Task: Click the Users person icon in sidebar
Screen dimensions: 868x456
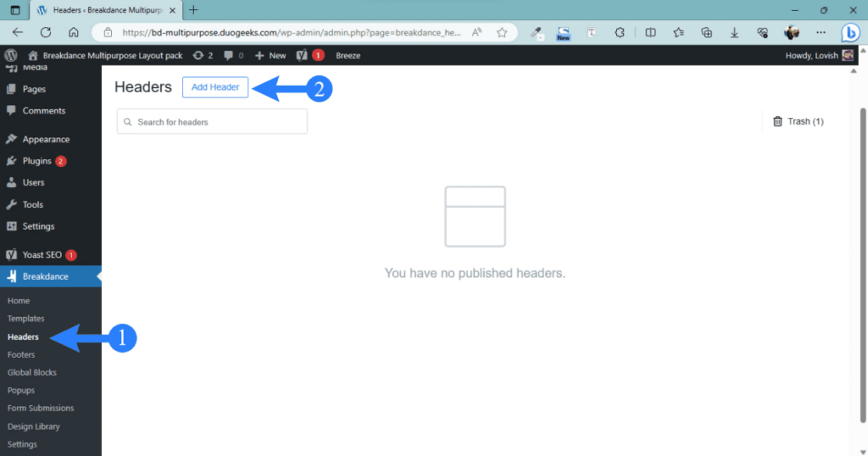Action: tap(11, 182)
